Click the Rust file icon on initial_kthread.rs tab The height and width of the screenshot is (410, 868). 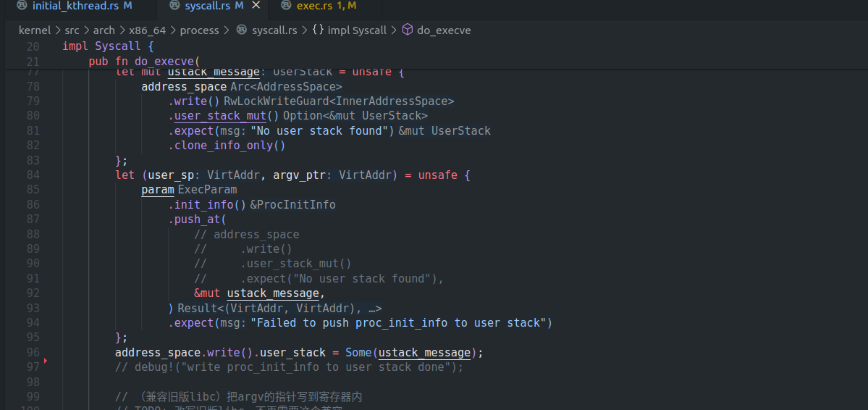pyautogui.click(x=22, y=6)
